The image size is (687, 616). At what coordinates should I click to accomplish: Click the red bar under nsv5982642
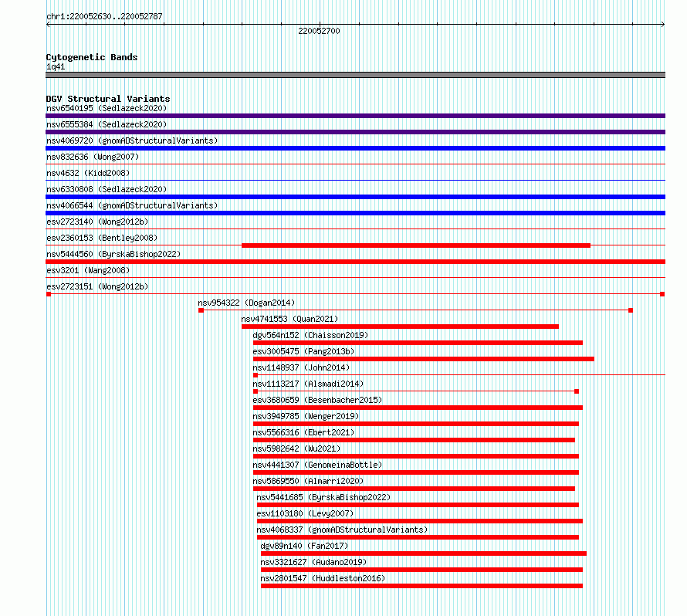(x=416, y=456)
